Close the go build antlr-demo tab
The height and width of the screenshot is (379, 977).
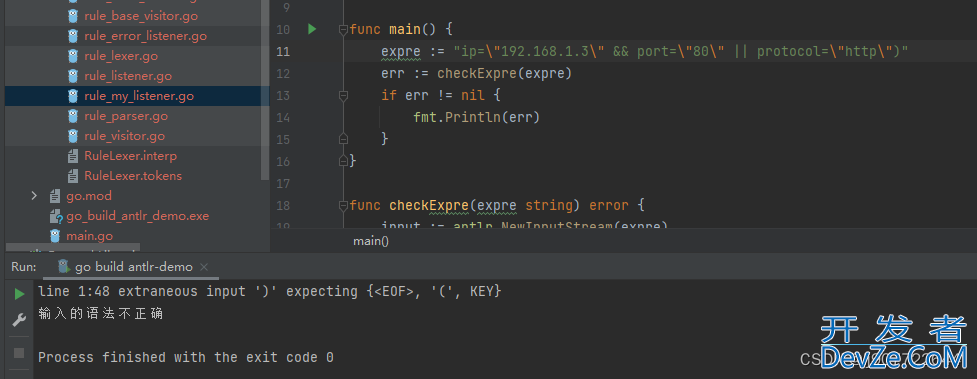pyautogui.click(x=203, y=267)
